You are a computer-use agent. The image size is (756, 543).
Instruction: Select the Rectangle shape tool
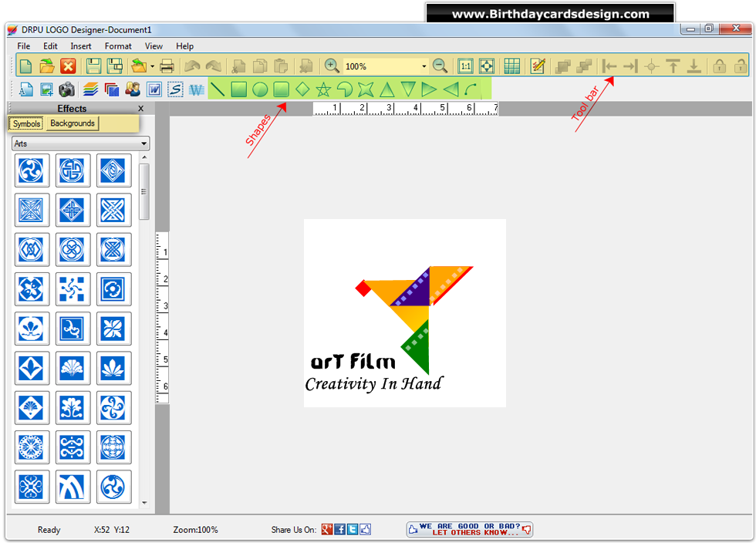[x=239, y=89]
